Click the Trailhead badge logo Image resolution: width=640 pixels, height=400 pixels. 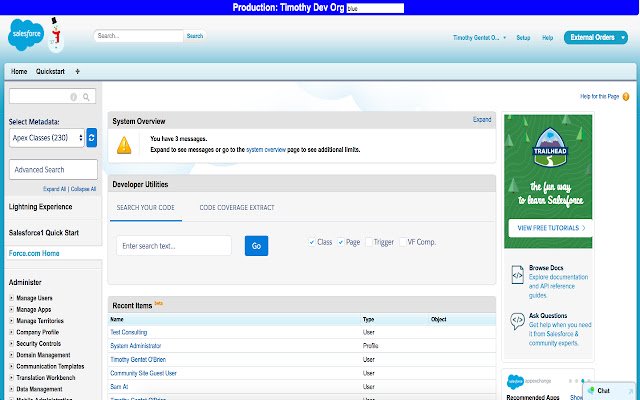(550, 148)
